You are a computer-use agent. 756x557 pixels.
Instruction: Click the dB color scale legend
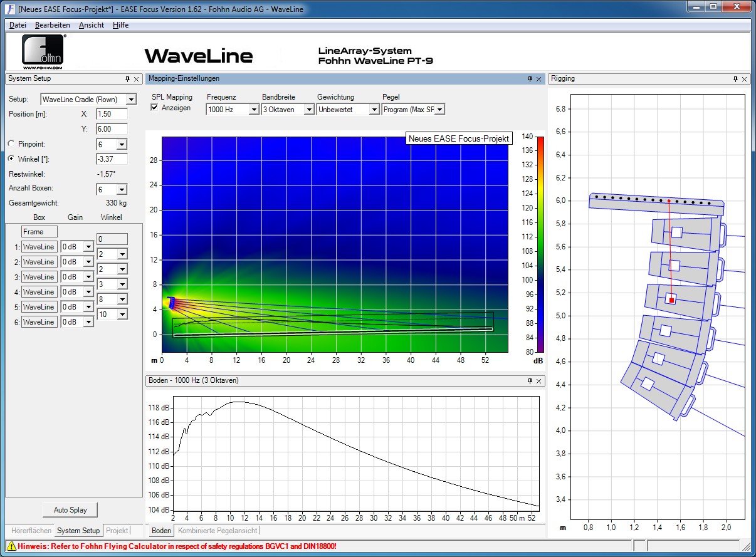pos(541,244)
